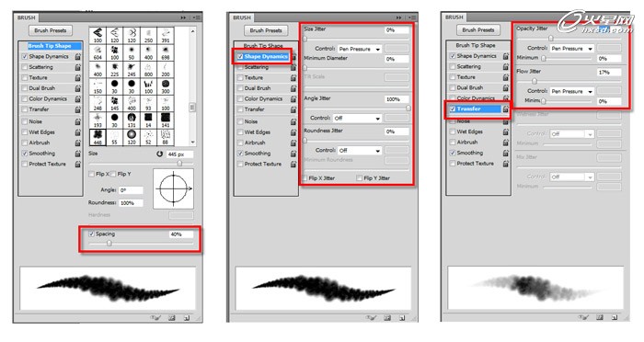The height and width of the screenshot is (342, 644).
Task: Open the Control dropdown under Angle Jitter
Action: (x=357, y=119)
